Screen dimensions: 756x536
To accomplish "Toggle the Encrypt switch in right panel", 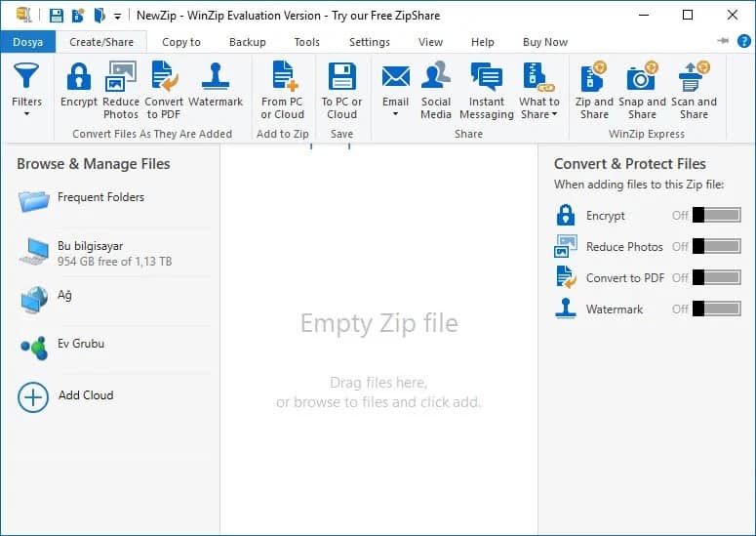I will [x=716, y=216].
